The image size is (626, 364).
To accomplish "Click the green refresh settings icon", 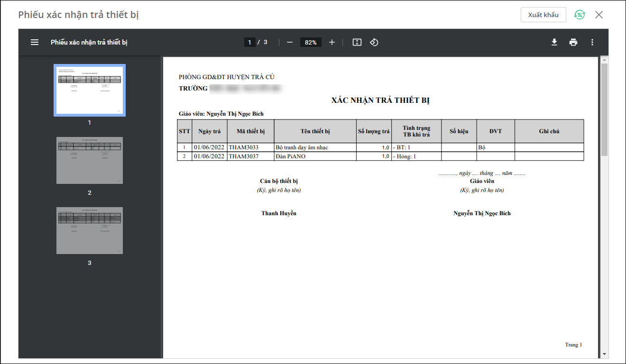I will (x=580, y=15).
